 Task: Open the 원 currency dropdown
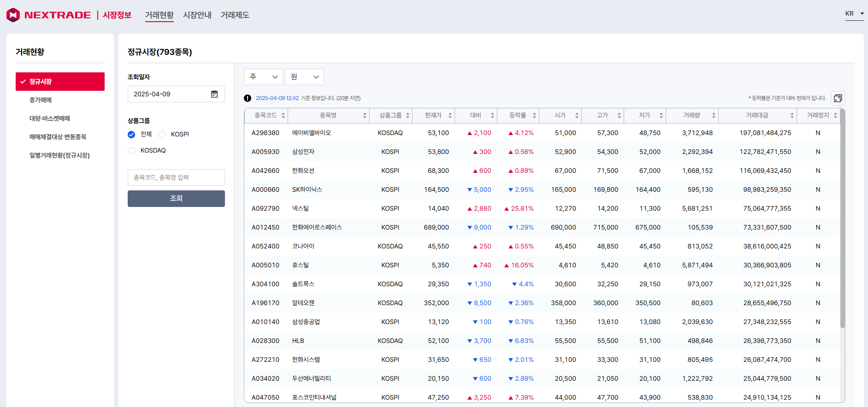click(x=304, y=77)
